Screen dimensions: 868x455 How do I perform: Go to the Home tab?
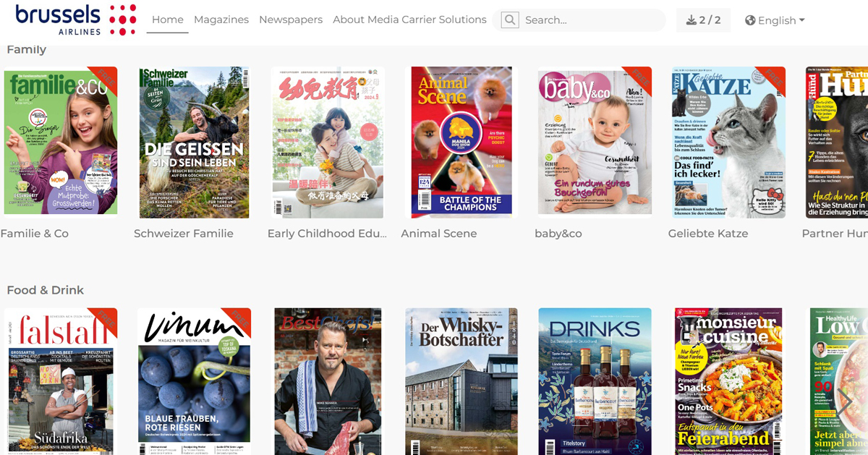pyautogui.click(x=168, y=20)
